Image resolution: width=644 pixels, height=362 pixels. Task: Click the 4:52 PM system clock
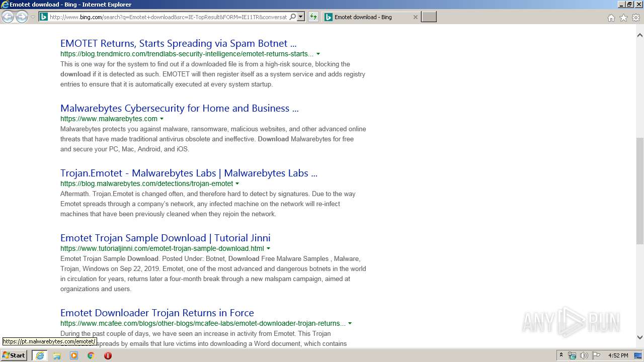[x=618, y=355]
